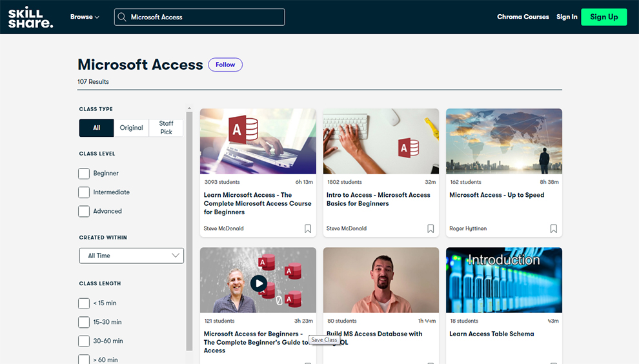Check the > 60 min length checkbox
639x364 pixels.
pos(84,359)
